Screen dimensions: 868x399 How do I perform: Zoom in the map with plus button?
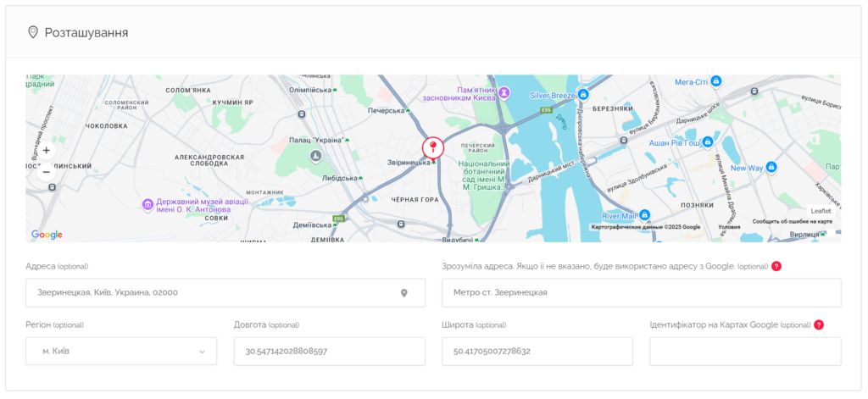(46, 151)
